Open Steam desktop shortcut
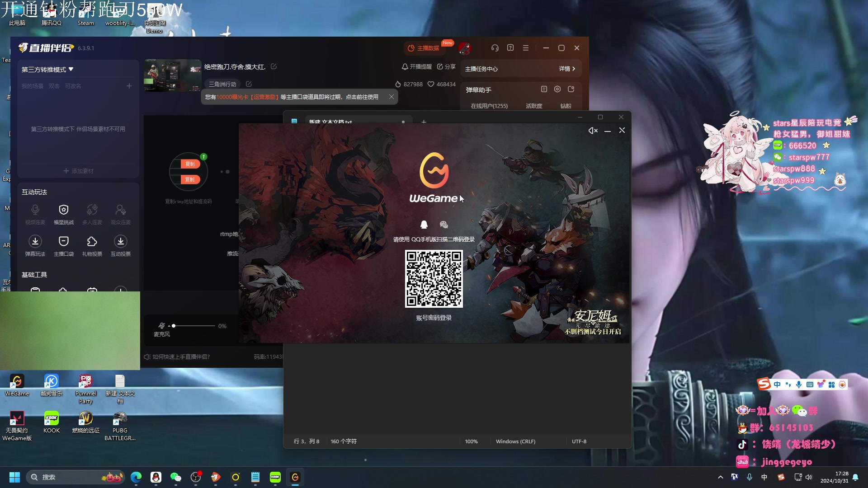868x488 pixels. pyautogui.click(x=86, y=14)
